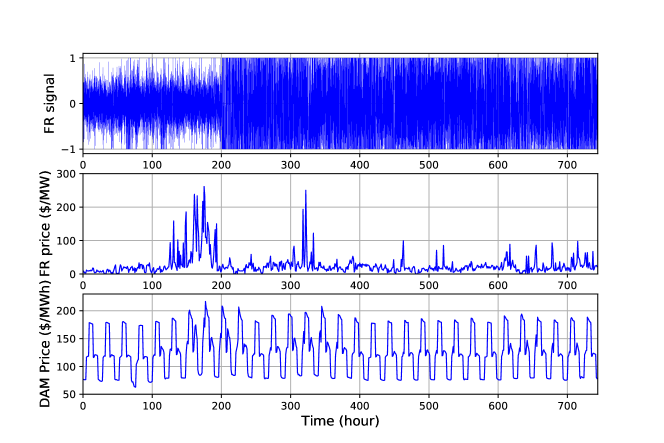Select the '−1' tick on FR signal axis

69,150
